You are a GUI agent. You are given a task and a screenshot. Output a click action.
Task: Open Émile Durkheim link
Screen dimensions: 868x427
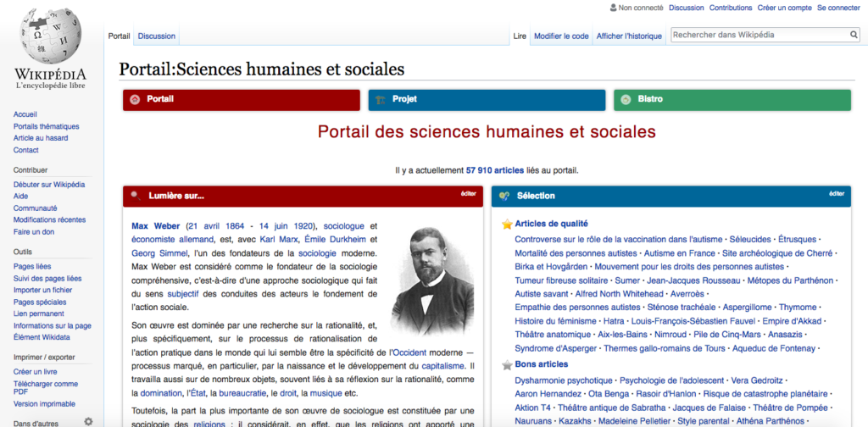(334, 240)
